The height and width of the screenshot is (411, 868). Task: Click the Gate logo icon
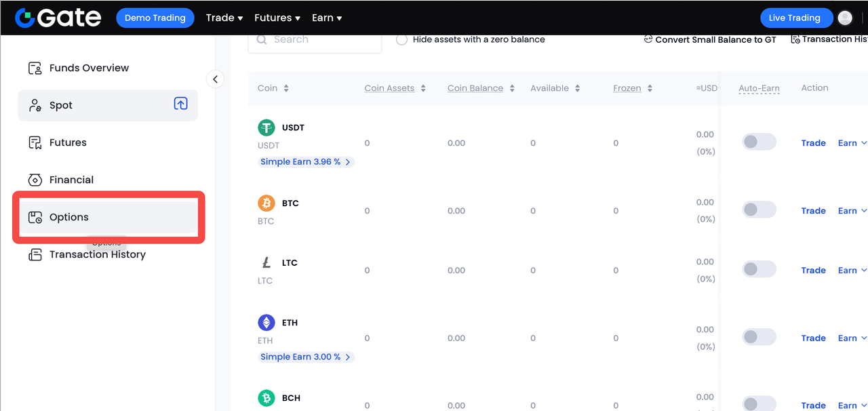(x=26, y=18)
